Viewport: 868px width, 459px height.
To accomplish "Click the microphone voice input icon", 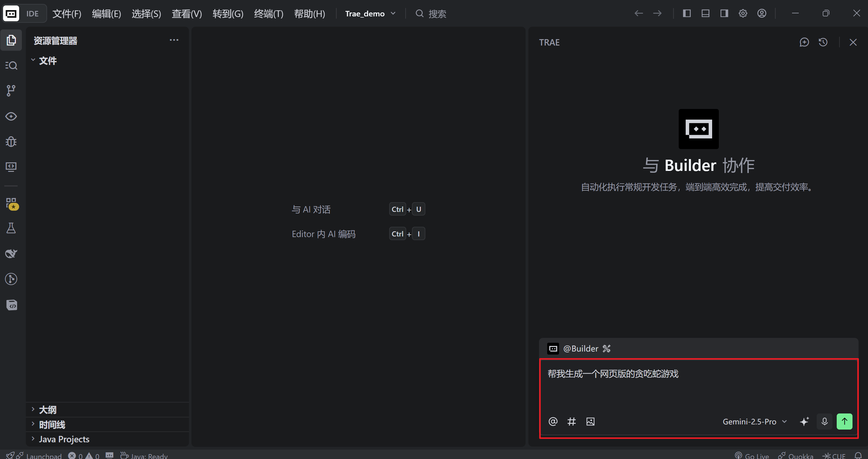I will point(824,421).
